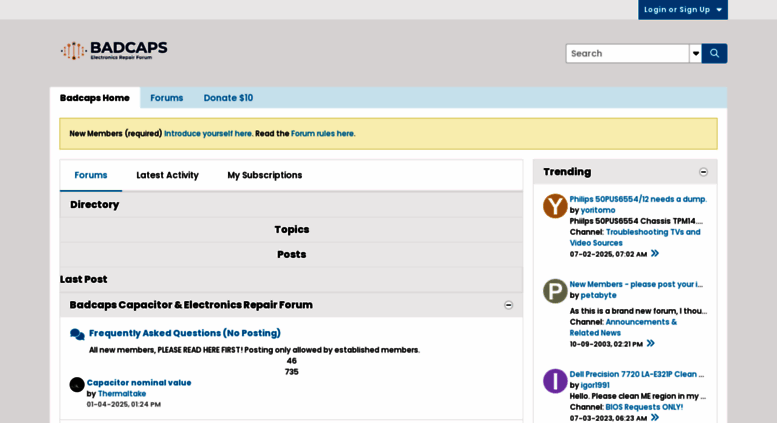Open Philips 50PUS6554/12 needs a dump topic
This screenshot has width=777, height=423.
click(x=638, y=199)
